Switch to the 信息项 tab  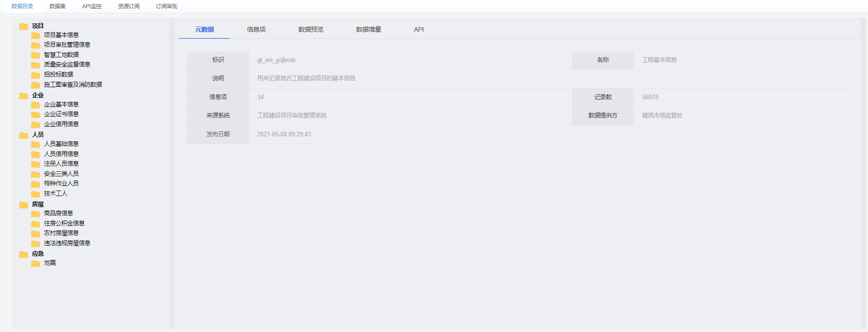[256, 29]
